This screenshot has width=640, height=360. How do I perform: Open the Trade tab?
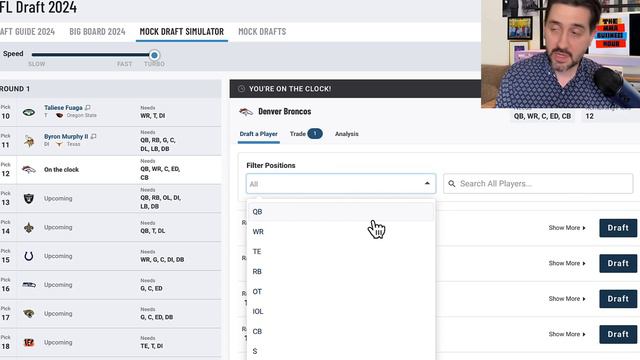(298, 134)
